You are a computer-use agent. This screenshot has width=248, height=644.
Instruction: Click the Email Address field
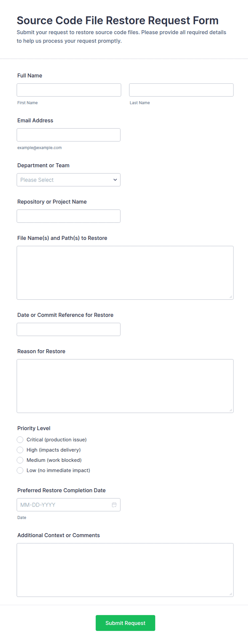click(69, 135)
